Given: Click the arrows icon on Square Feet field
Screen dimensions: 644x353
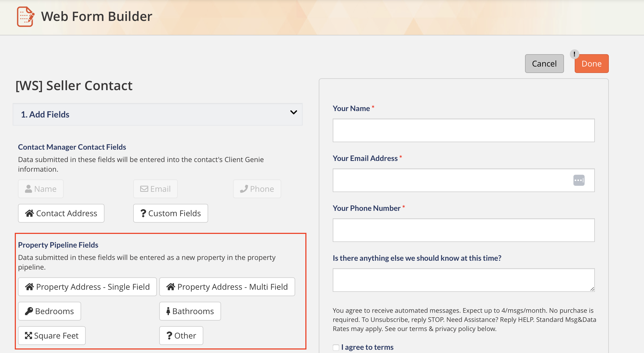Looking at the screenshot, I should pyautogui.click(x=29, y=335).
